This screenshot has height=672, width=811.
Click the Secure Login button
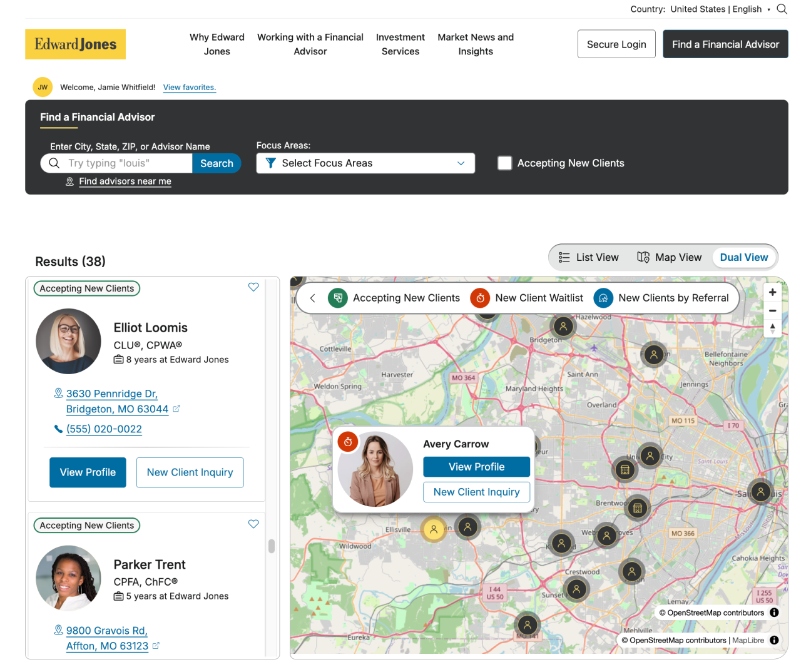tap(616, 44)
